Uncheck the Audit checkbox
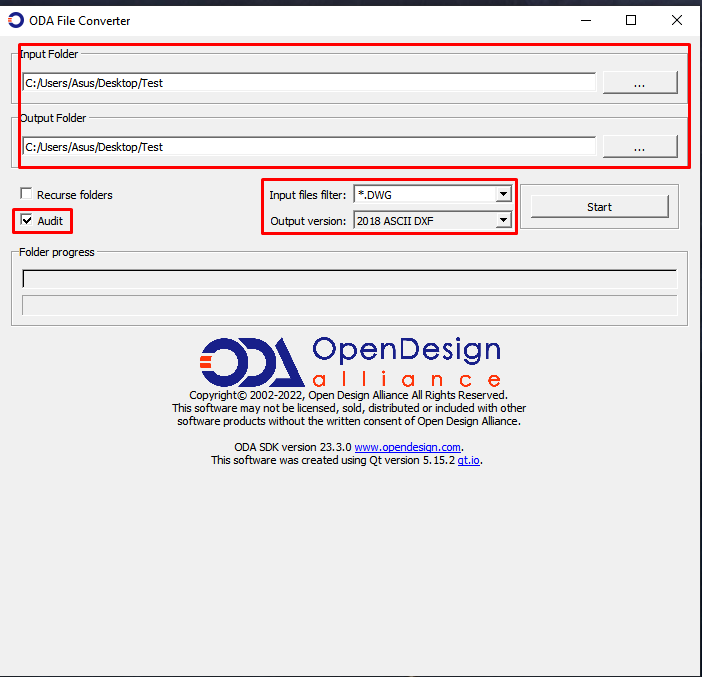This screenshot has width=702, height=677. (26, 220)
